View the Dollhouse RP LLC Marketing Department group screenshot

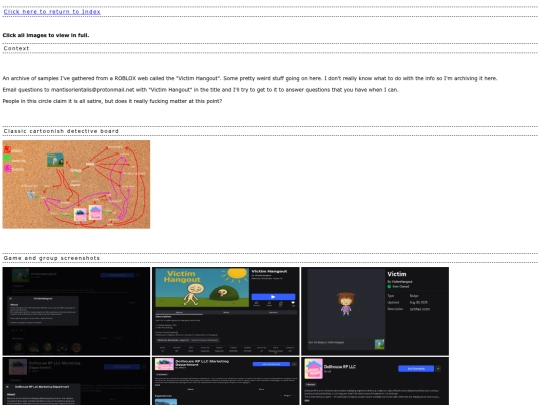226,381
